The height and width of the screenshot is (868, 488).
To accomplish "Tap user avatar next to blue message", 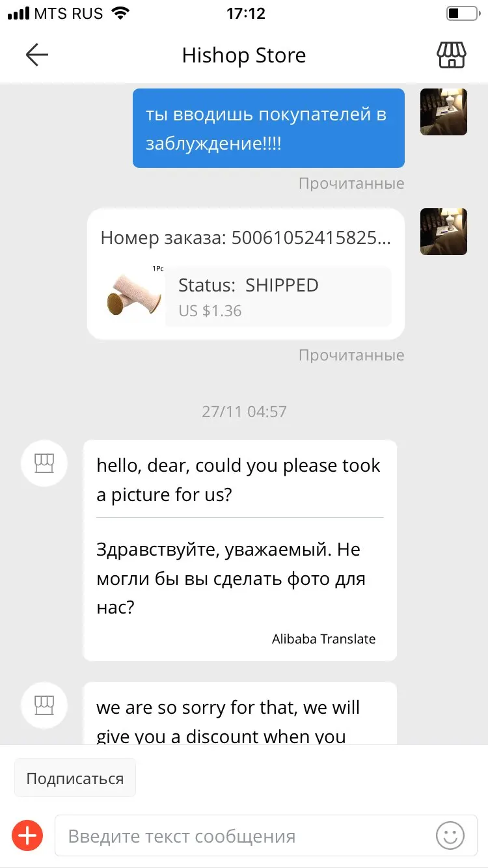I will 444,112.
